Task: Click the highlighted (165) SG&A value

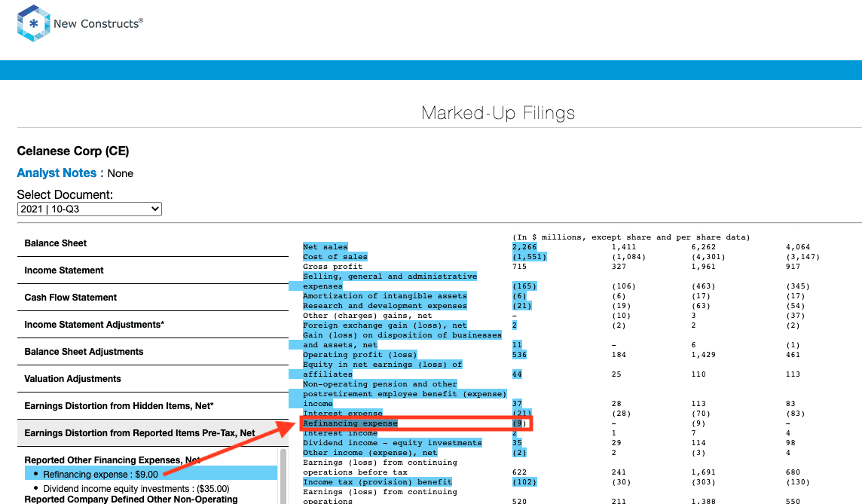Action: tap(524, 286)
